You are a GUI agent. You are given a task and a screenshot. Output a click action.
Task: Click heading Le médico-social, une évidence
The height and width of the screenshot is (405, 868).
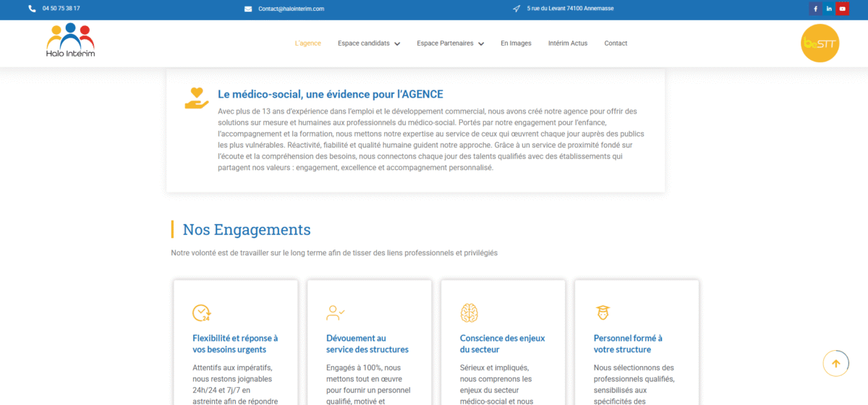click(331, 94)
